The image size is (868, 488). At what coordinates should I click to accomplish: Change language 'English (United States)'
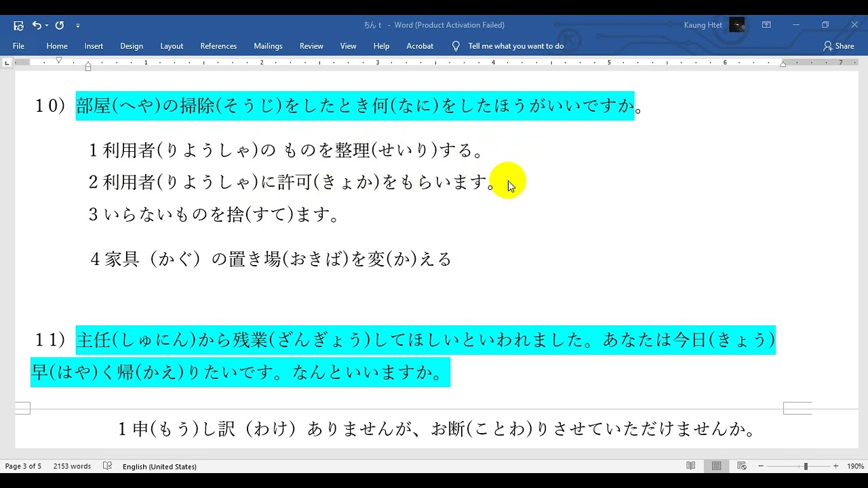pyautogui.click(x=159, y=466)
